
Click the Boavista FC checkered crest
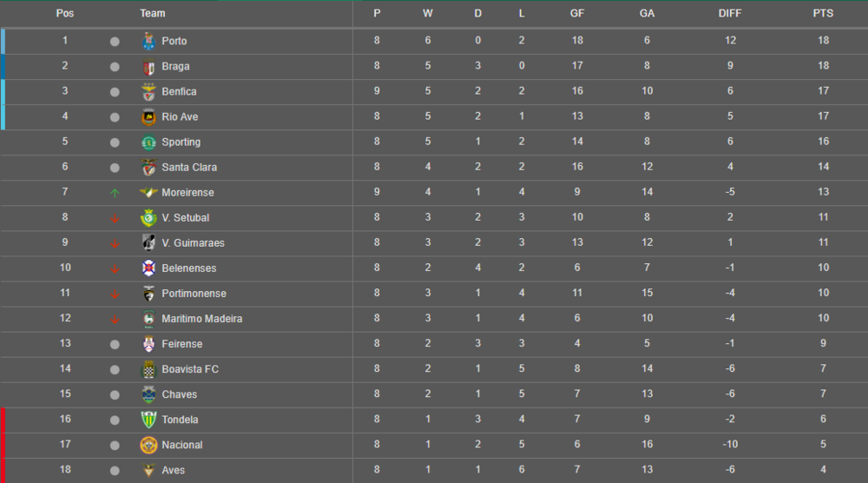[x=148, y=369]
